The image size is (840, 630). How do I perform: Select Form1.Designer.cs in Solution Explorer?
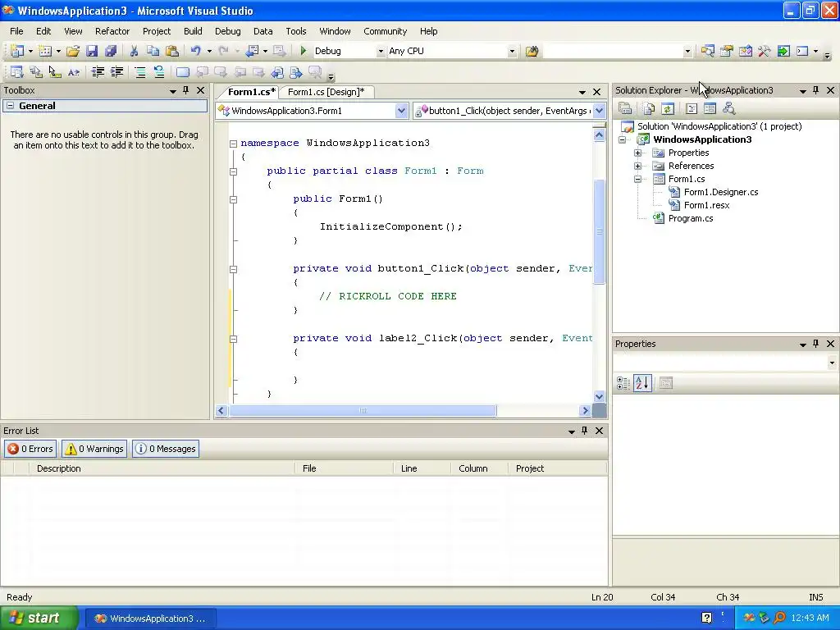point(721,192)
